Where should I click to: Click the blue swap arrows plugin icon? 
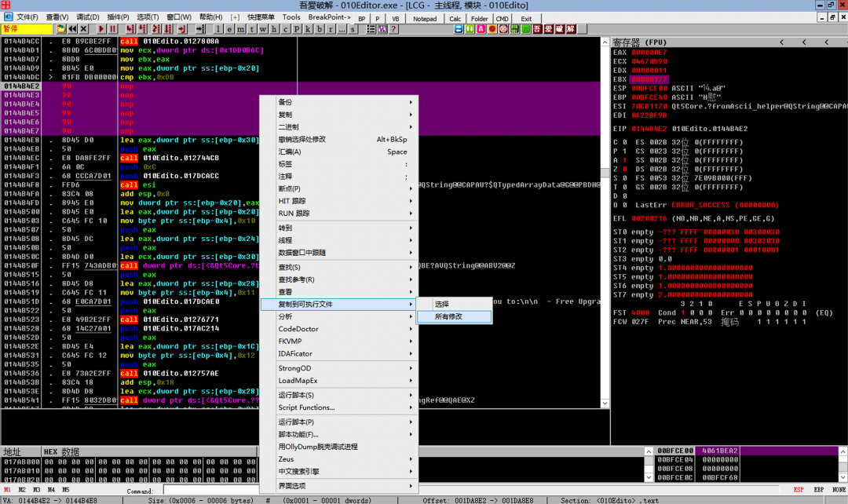(459, 29)
